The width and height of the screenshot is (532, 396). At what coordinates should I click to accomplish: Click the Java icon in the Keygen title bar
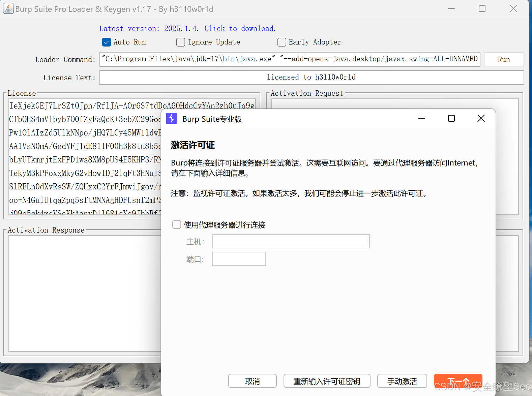(x=8, y=8)
